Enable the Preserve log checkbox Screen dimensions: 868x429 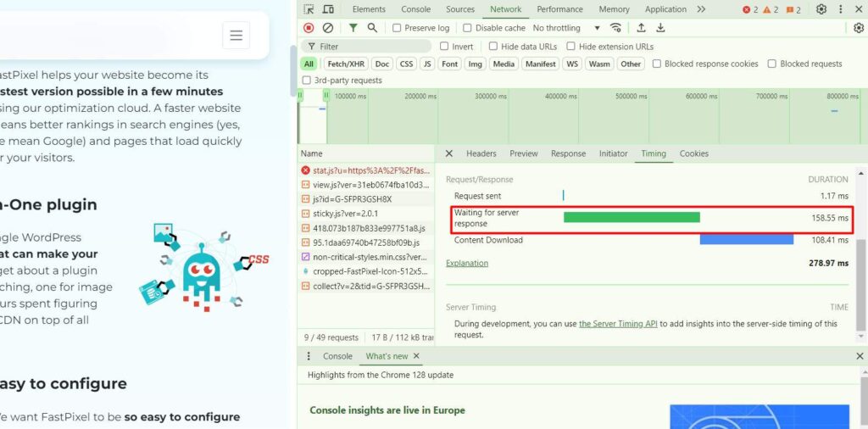click(x=397, y=28)
